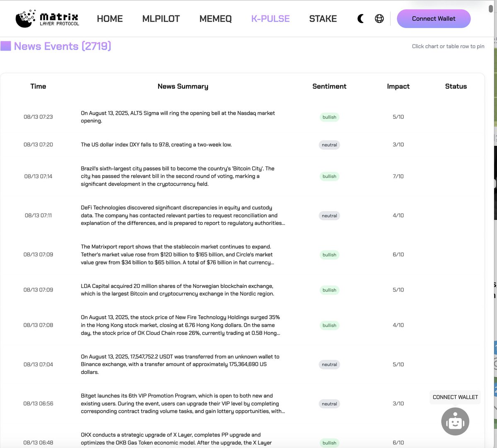Click the neutral badge on the Bitget promotion row
This screenshot has height=448, width=497.
pyautogui.click(x=329, y=403)
